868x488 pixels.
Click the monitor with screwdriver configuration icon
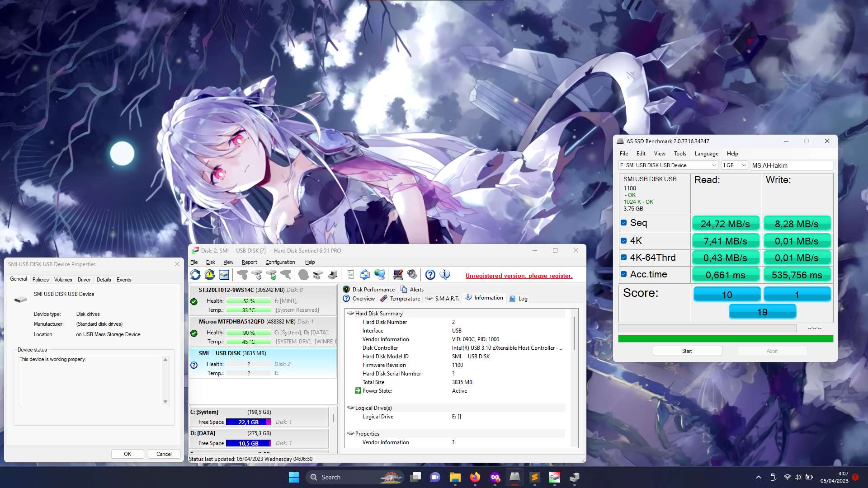(398, 275)
